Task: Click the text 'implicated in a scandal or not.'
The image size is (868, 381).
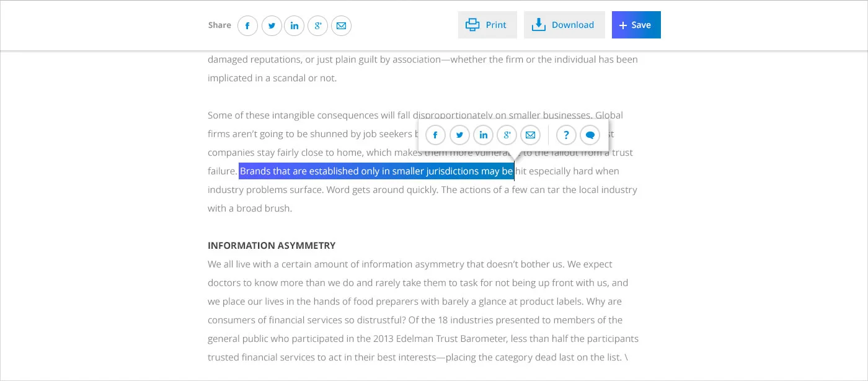Action: (272, 78)
